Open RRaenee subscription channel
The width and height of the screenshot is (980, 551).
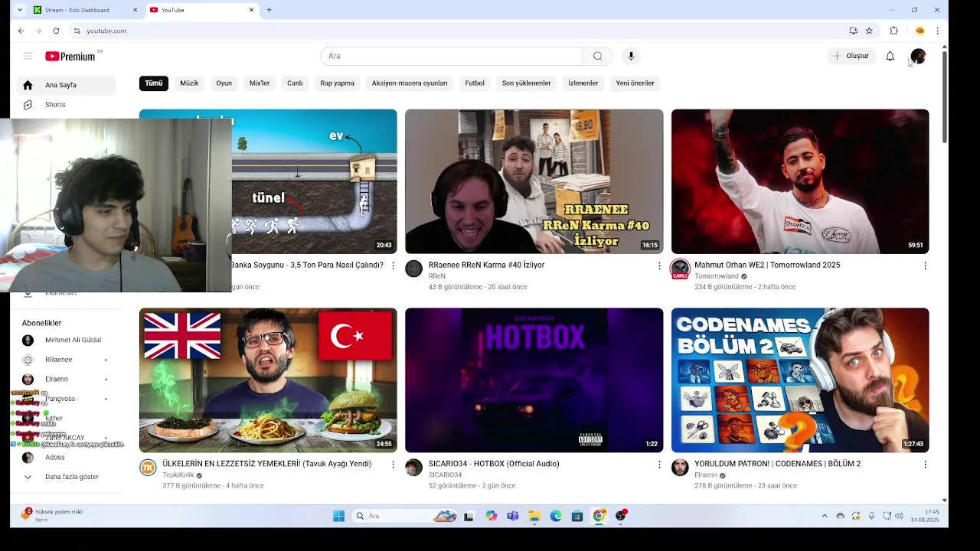point(65,360)
